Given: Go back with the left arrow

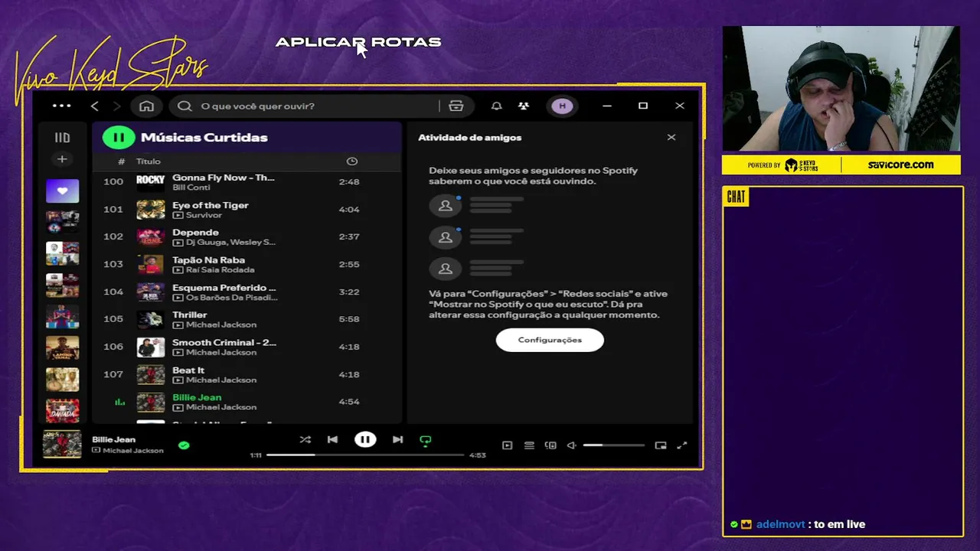Looking at the screenshot, I should coord(94,106).
